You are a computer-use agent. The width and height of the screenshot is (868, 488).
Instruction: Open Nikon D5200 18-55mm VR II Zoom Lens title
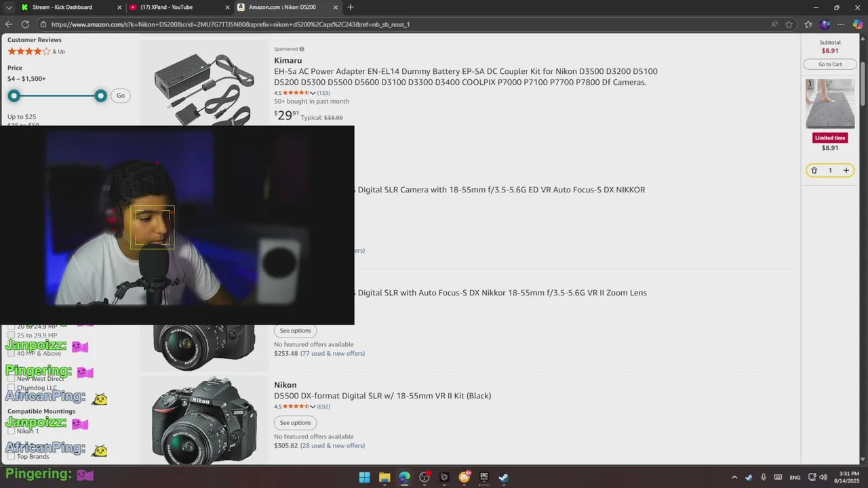pyautogui.click(x=500, y=293)
